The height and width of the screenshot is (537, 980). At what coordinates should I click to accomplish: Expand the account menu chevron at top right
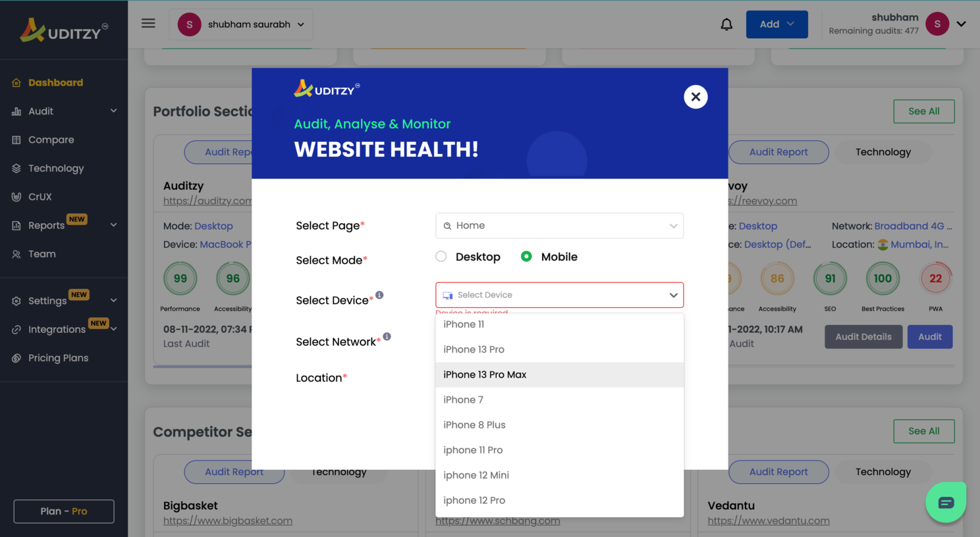(962, 24)
